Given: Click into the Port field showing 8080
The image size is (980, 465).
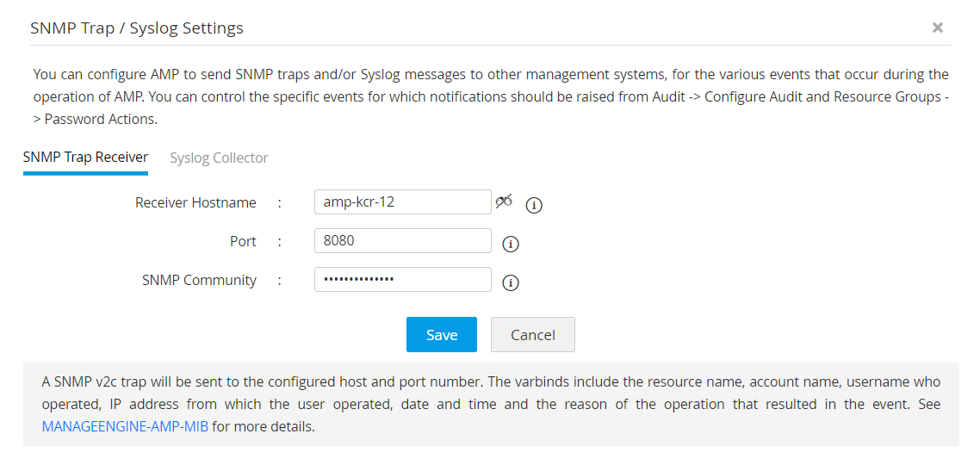Looking at the screenshot, I should (x=402, y=241).
